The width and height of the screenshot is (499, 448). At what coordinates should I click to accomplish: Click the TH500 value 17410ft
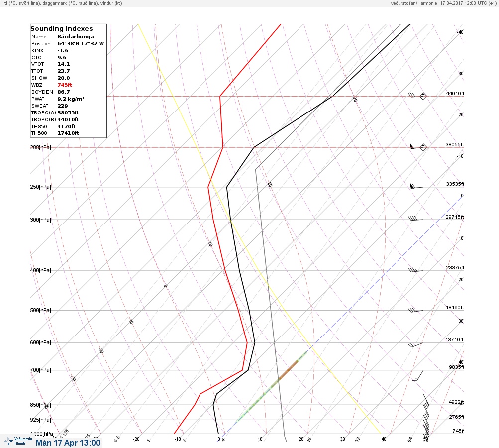coord(68,133)
